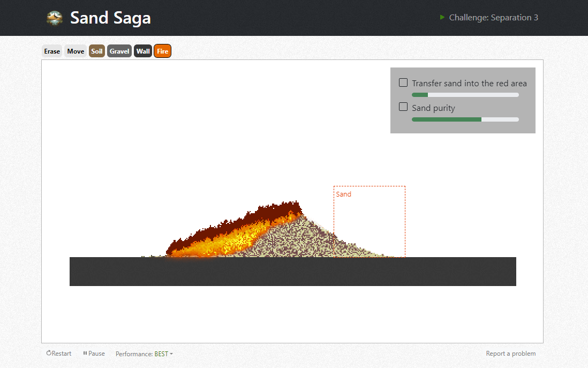Click the Sand Saga title text
This screenshot has width=588, height=368.
[110, 18]
